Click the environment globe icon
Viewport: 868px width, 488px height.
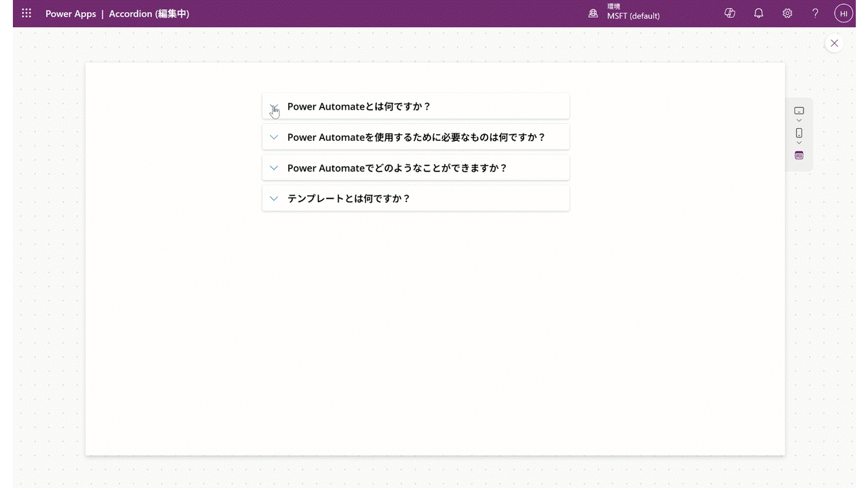point(593,14)
